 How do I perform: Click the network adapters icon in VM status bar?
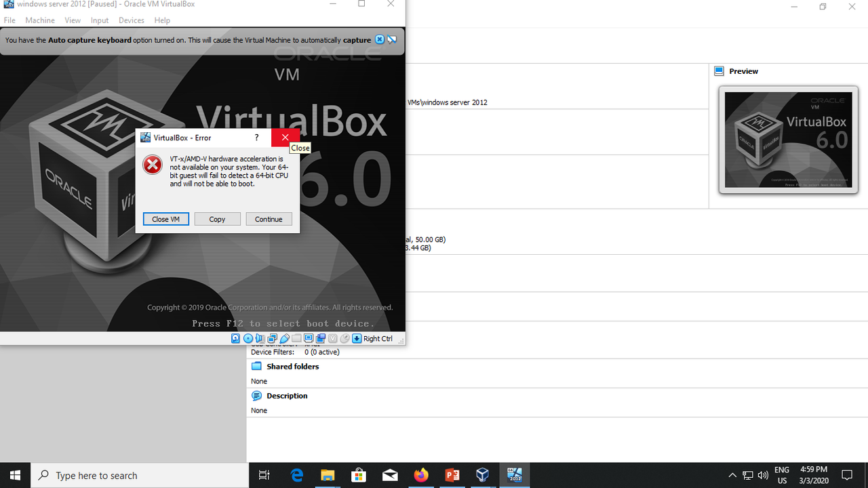(272, 338)
